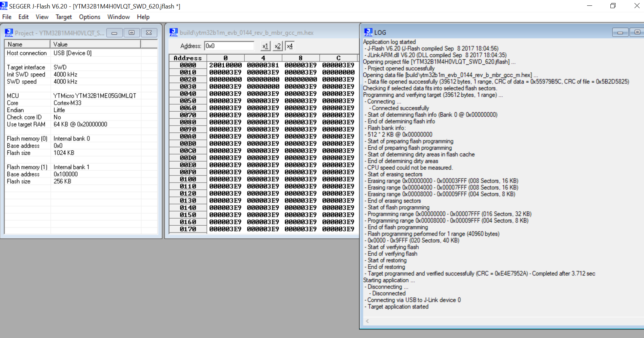Viewport: 644px width, 338px height.
Task: Click the Name column header in Project
Action: coord(27,44)
